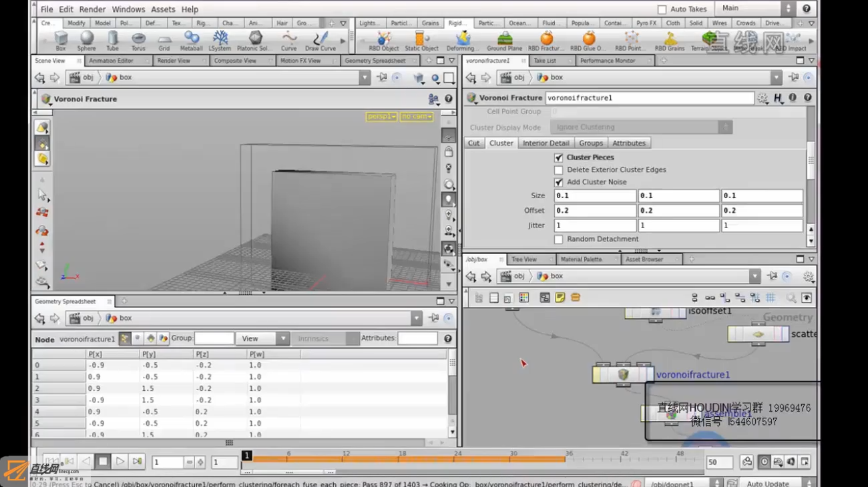Select the Draw Curve shelf tool
The width and height of the screenshot is (868, 487).
pyautogui.click(x=320, y=40)
